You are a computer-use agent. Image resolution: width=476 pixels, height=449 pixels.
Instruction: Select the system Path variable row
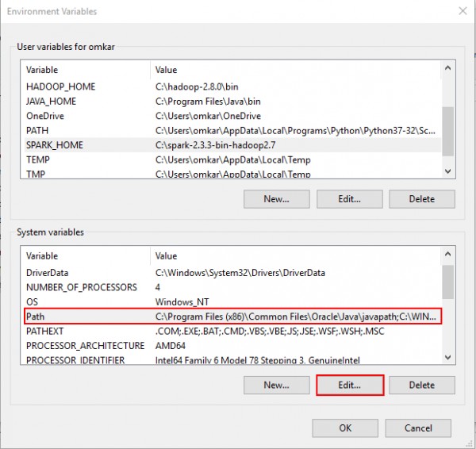36,317
